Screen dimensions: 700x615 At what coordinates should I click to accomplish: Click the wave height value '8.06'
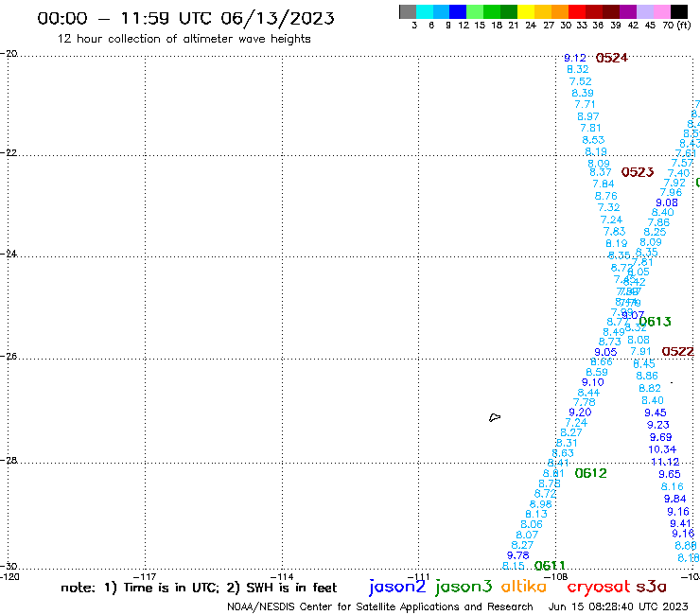pyautogui.click(x=532, y=524)
